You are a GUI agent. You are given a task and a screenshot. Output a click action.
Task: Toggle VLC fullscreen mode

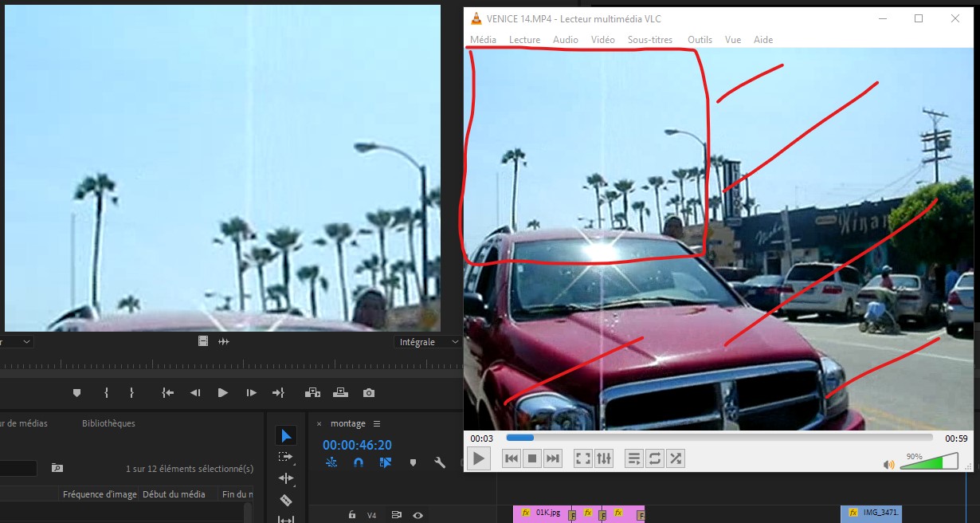coord(583,458)
